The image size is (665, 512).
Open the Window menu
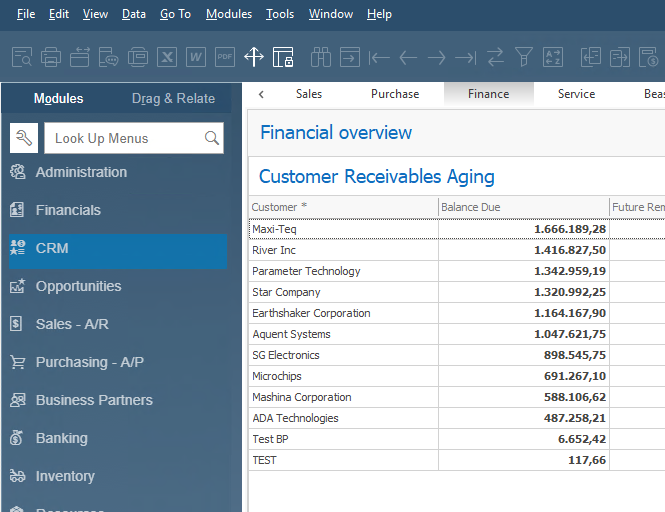(x=330, y=14)
